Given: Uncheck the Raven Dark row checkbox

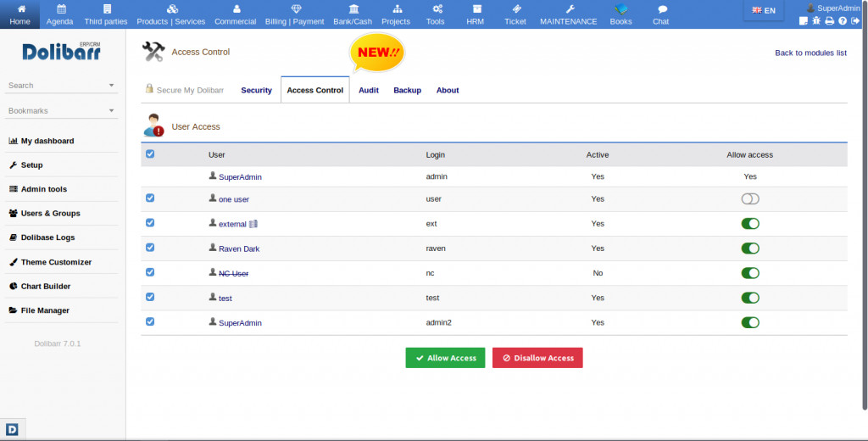Looking at the screenshot, I should [150, 248].
